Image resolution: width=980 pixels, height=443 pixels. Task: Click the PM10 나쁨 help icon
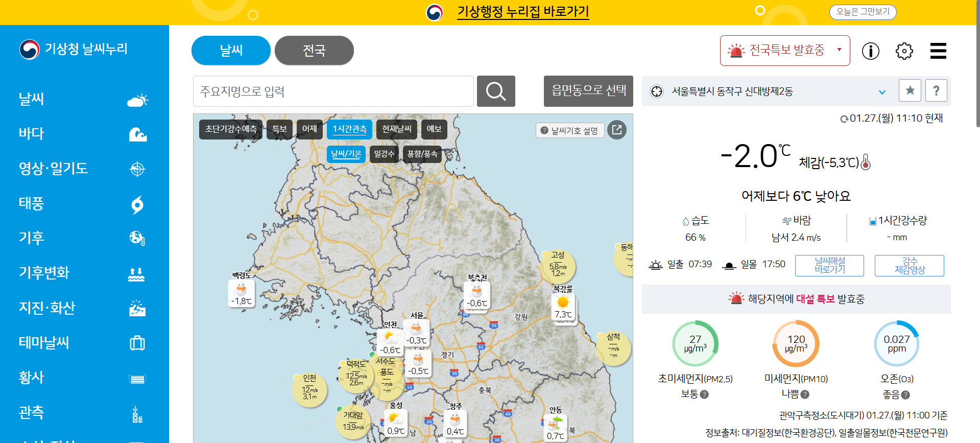pos(805,394)
